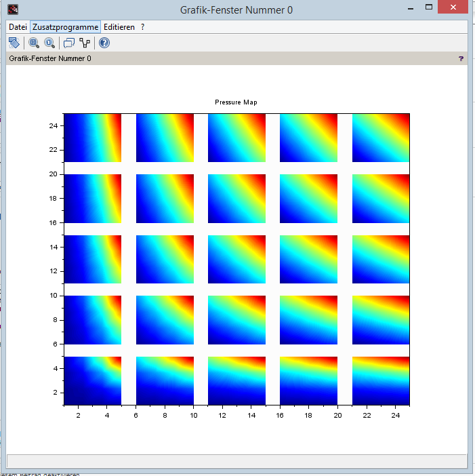Open the curve editing tool icon
Screen dimensions: 475x476
85,43
